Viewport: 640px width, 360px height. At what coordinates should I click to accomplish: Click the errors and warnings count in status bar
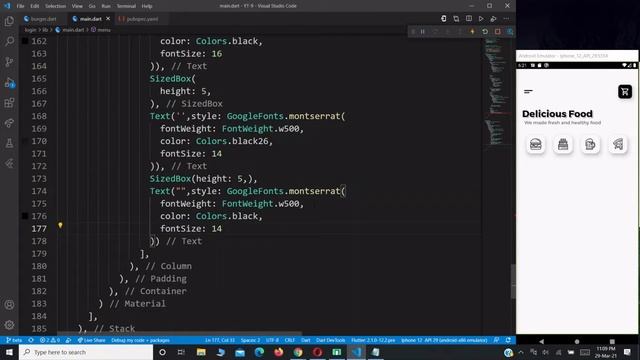click(50, 340)
